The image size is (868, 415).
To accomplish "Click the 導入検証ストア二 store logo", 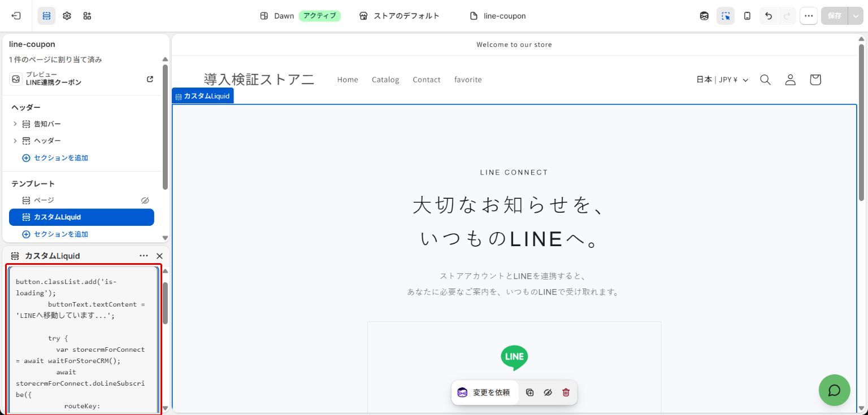I will [x=259, y=80].
